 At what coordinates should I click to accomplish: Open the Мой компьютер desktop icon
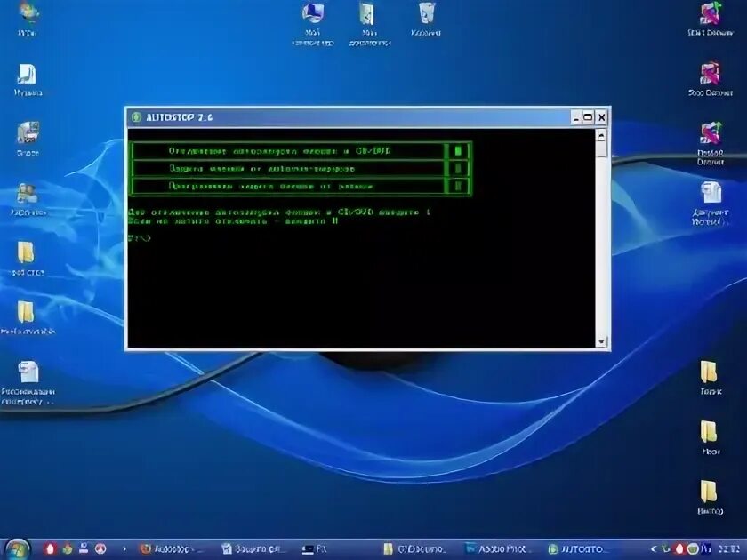[x=312, y=24]
